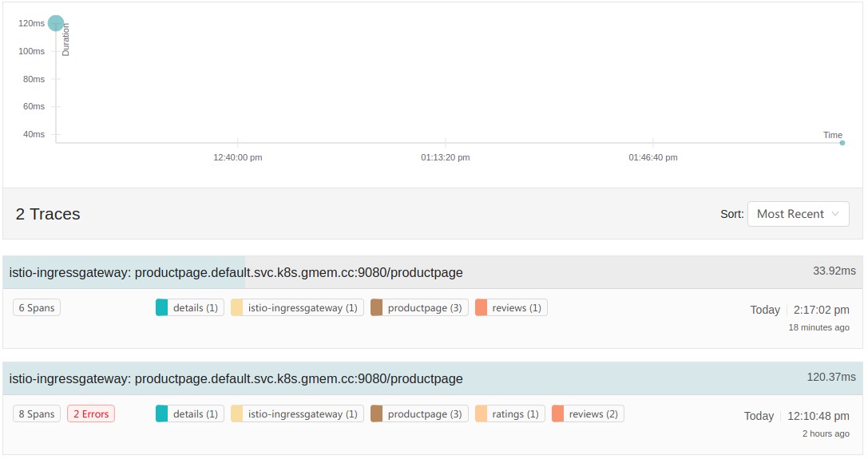The image size is (868, 459).
Task: Click istio-ingressgateway (1) tag in 6-span trace
Action: click(297, 307)
